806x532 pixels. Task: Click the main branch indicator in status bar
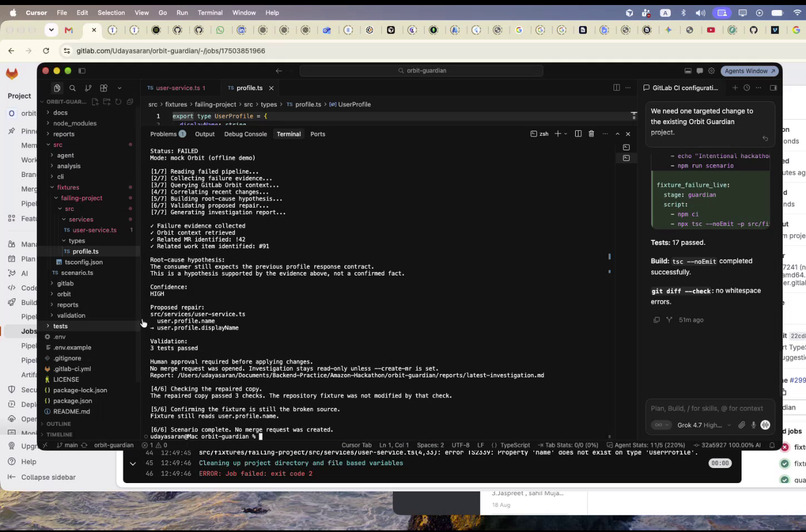(67, 445)
